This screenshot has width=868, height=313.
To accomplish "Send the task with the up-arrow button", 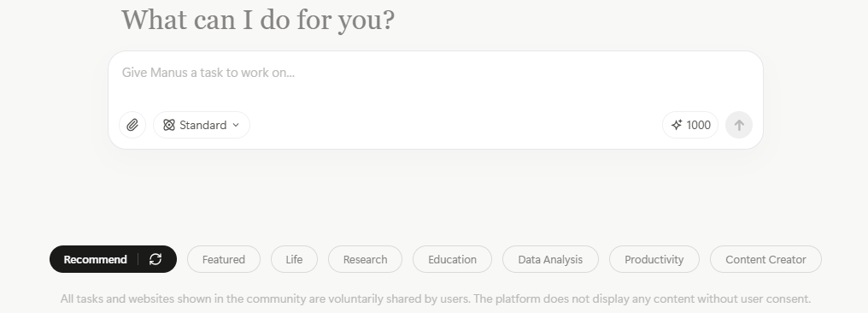I will (x=739, y=125).
